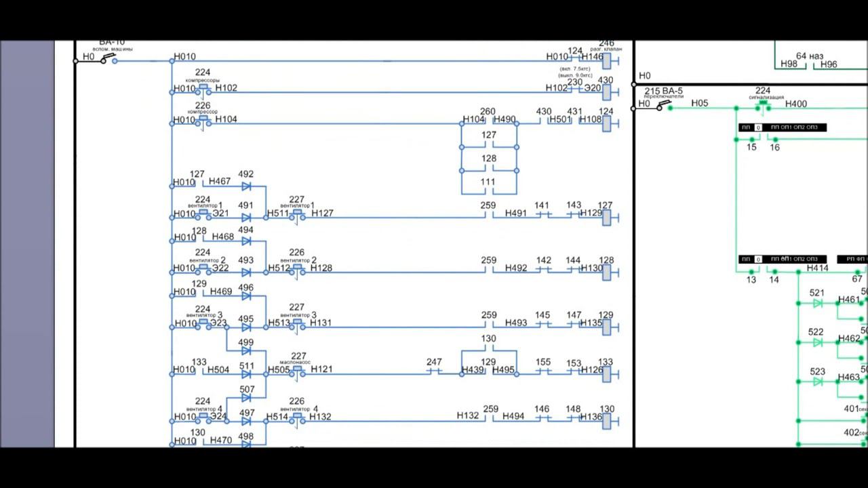Image resolution: width=868 pixels, height=488 pixels.
Task: Select green diode 521
Action: coord(818,303)
